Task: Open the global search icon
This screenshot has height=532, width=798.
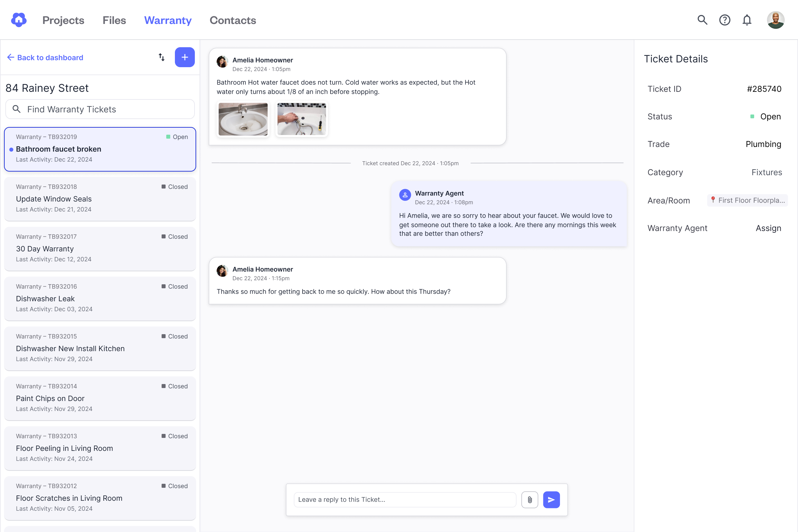Action: coord(702,20)
